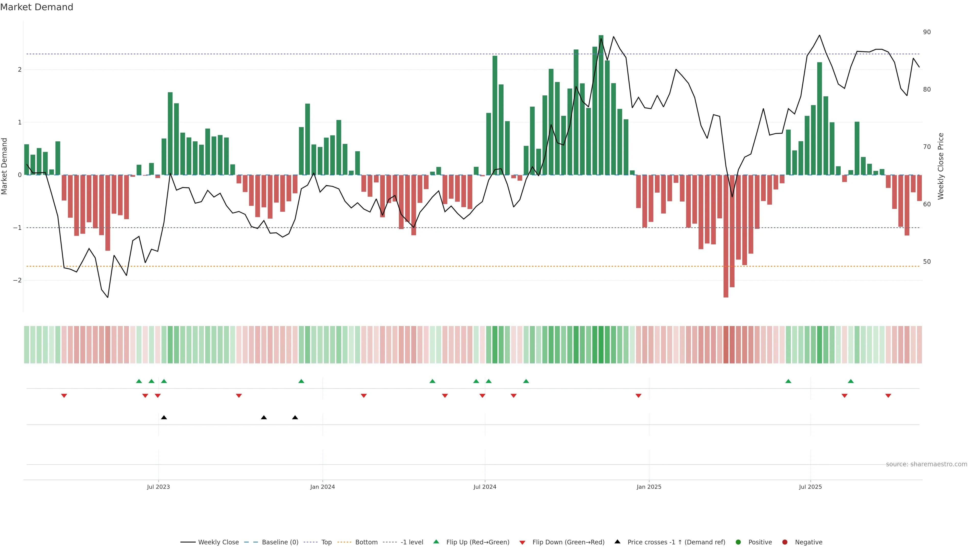The width and height of the screenshot is (980, 551).
Task: Click the Jan 2024 x-axis label
Action: (322, 487)
